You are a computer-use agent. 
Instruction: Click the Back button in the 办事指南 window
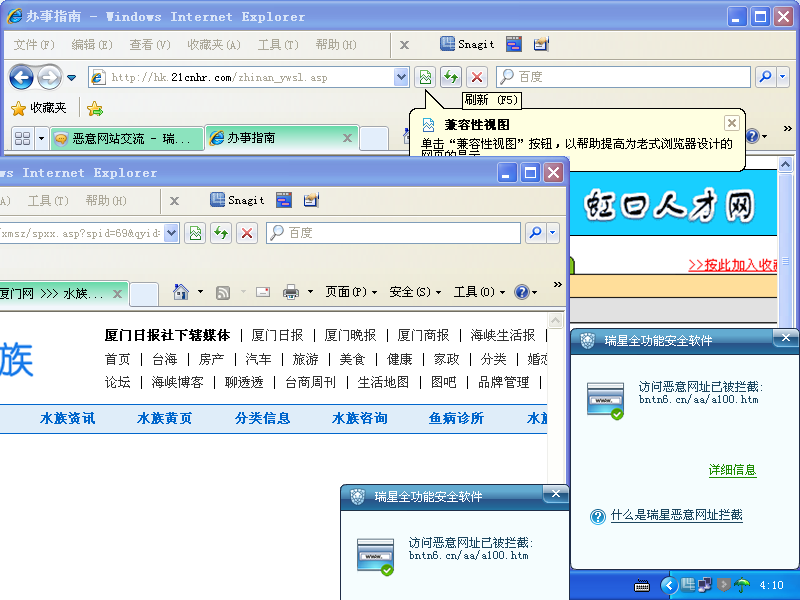[21, 78]
